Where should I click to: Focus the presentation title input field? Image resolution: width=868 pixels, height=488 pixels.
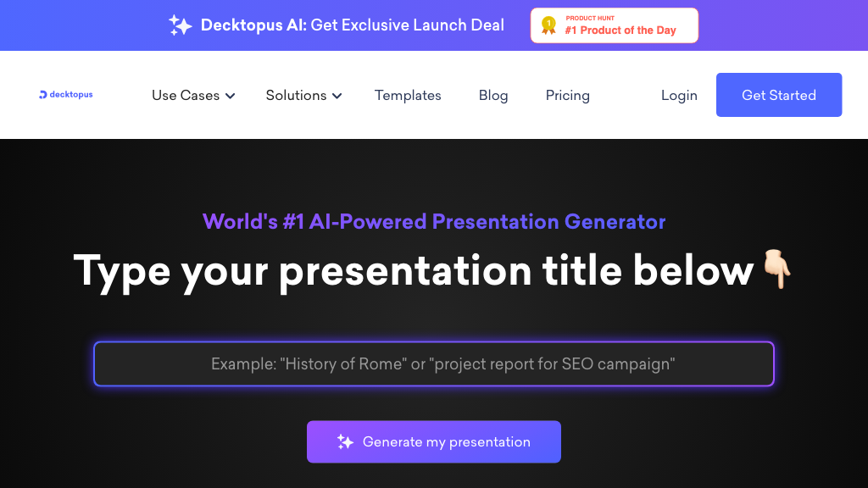tap(434, 364)
